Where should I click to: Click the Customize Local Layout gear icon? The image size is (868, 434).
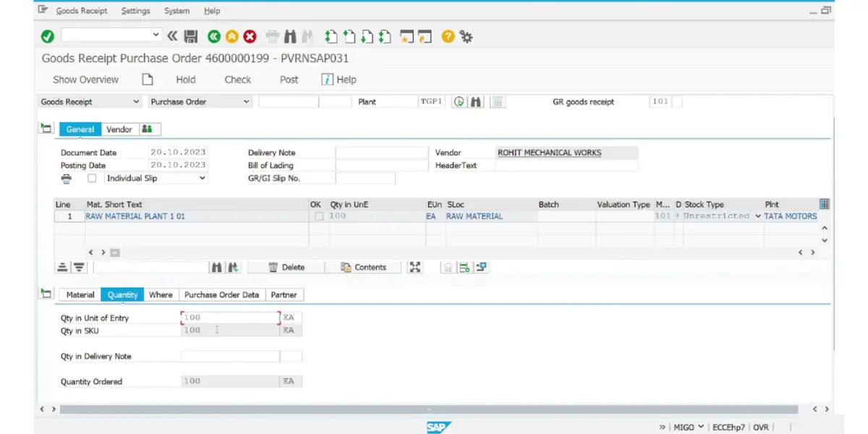(466, 36)
